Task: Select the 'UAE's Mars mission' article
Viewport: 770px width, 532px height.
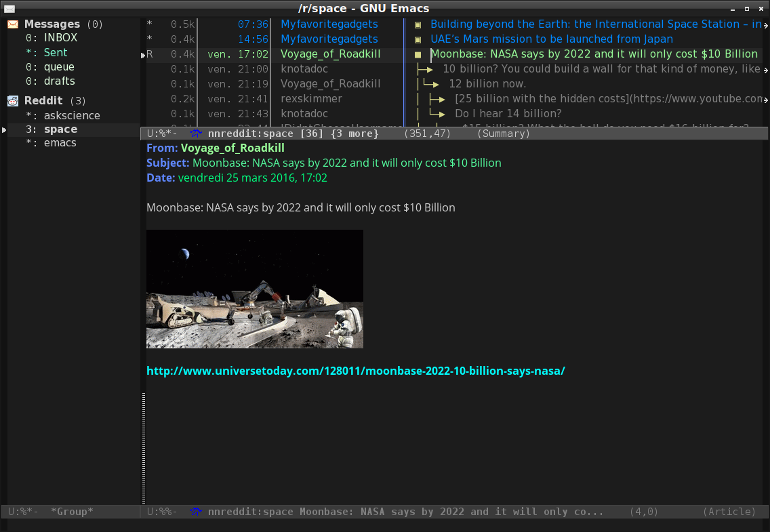Action: (552, 39)
